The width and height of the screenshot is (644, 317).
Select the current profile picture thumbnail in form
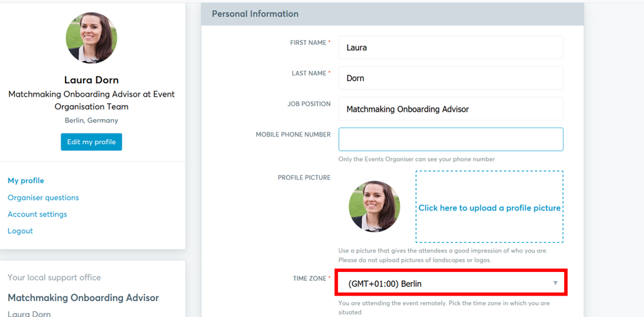[x=374, y=207]
